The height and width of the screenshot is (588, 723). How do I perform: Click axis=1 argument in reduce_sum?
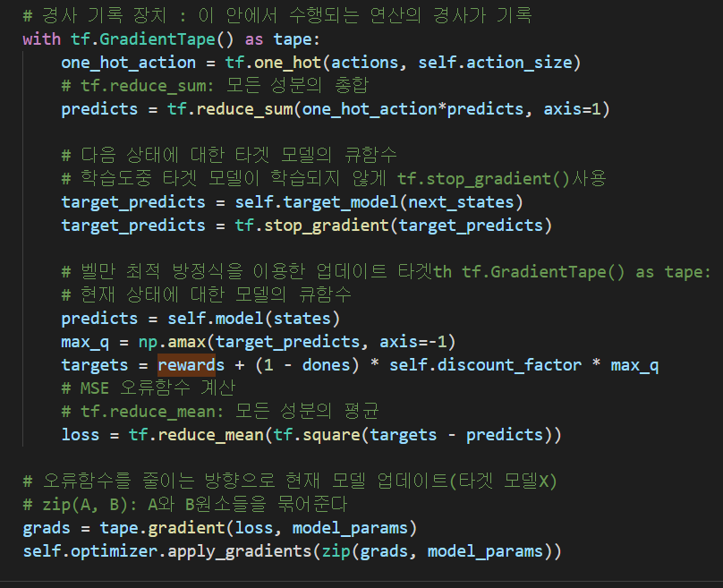(x=572, y=109)
